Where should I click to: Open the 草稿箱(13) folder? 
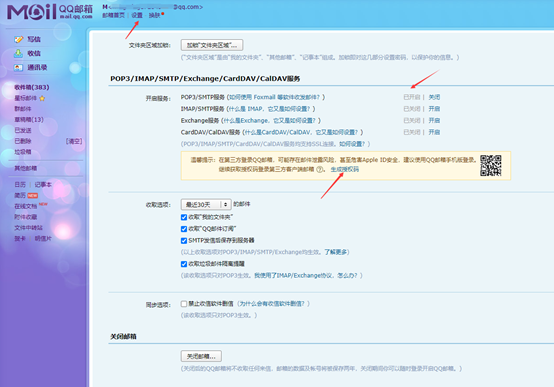[x=29, y=119]
